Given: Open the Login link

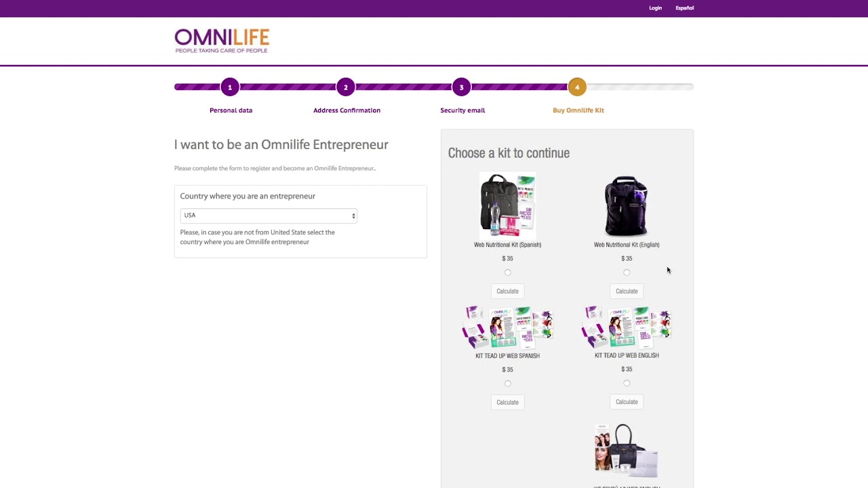Looking at the screenshot, I should tap(655, 8).
